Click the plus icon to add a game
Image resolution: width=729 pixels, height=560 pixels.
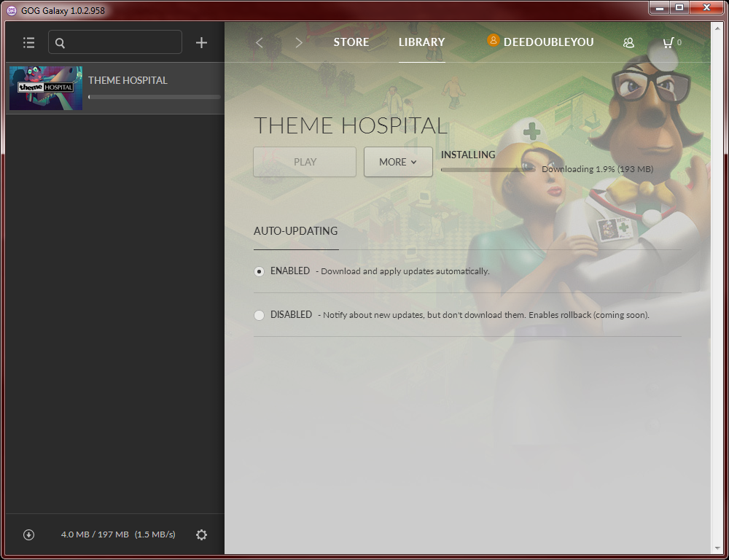[201, 42]
